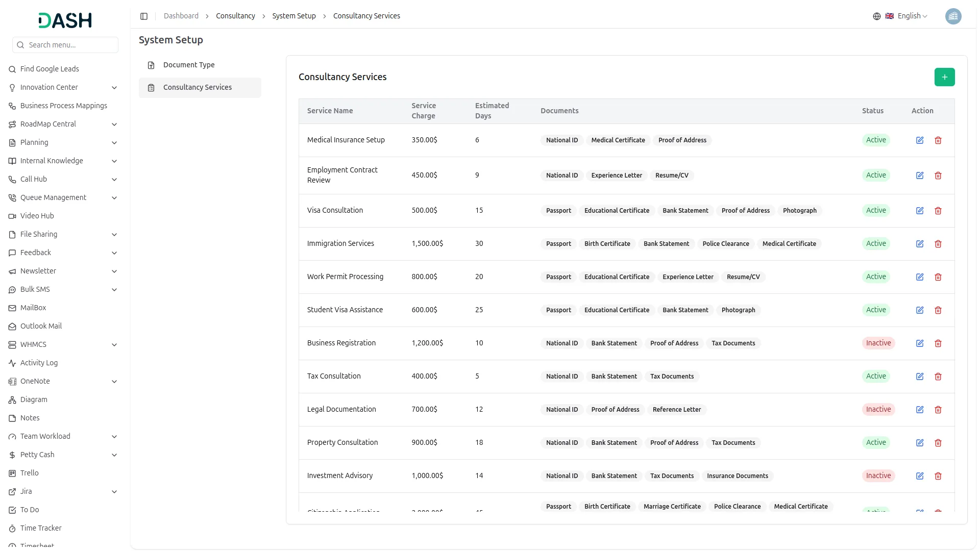Delete the Visa Consultation service row
Viewport: 980px width, 551px height.
point(938,211)
